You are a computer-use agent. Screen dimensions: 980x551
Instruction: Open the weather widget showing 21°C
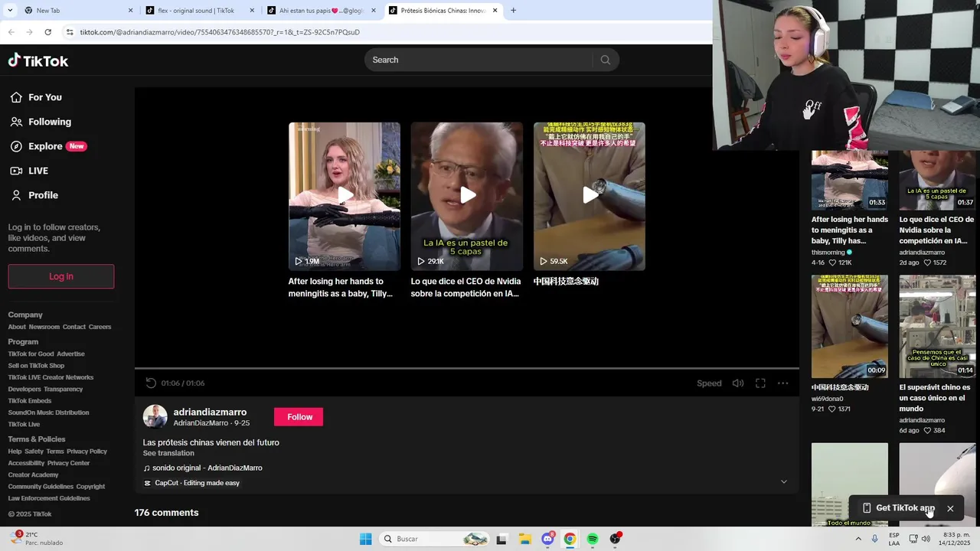[35, 539]
